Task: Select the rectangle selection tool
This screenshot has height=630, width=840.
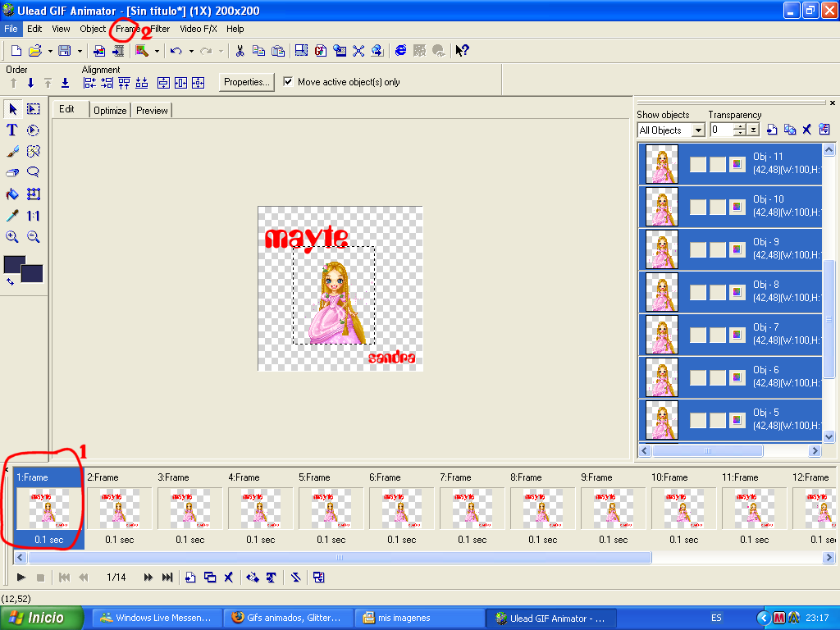Action: point(33,109)
